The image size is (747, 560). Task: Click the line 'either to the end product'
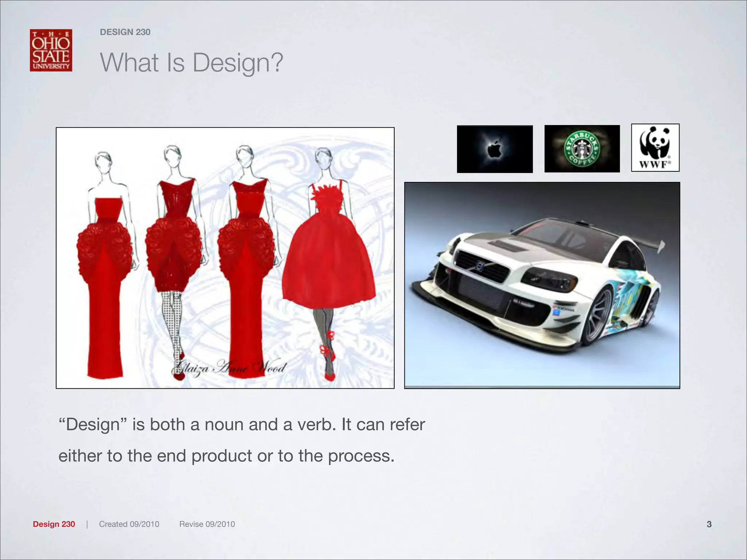(227, 456)
